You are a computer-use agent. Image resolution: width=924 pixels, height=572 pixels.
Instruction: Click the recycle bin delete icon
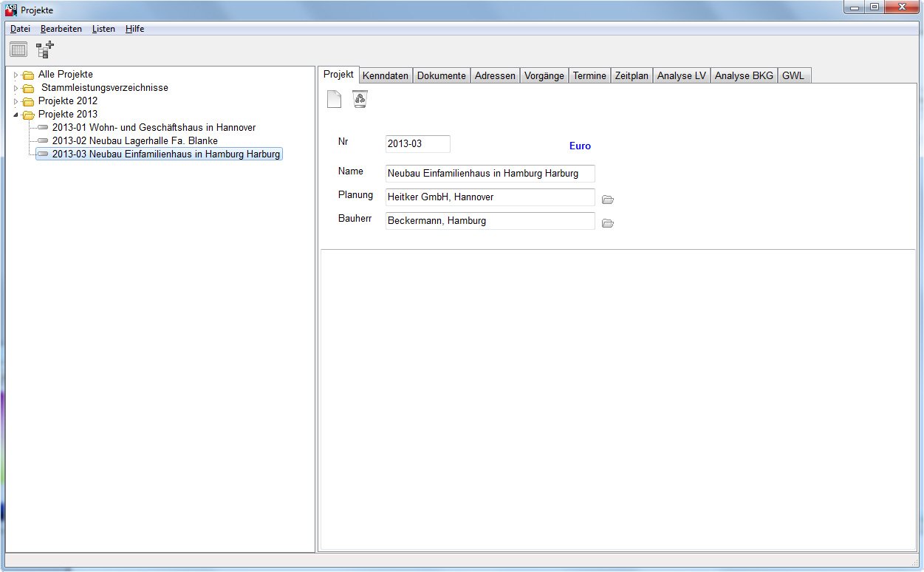coord(360,99)
